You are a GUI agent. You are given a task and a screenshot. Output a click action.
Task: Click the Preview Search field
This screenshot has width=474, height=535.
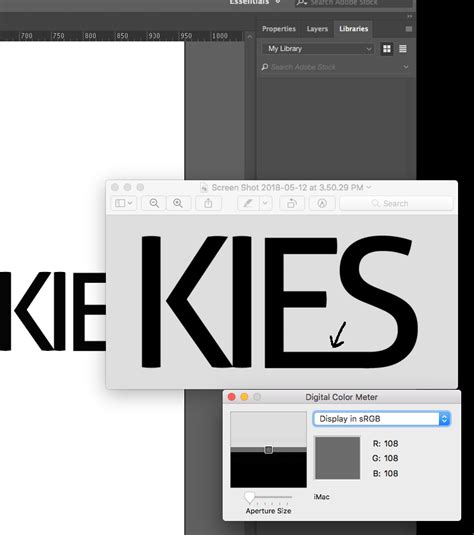click(x=396, y=203)
